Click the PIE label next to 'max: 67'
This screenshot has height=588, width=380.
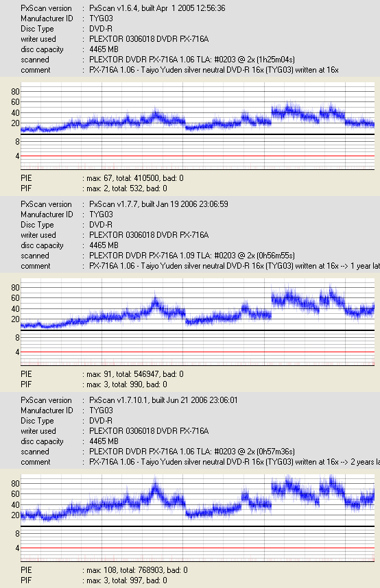click(x=26, y=178)
